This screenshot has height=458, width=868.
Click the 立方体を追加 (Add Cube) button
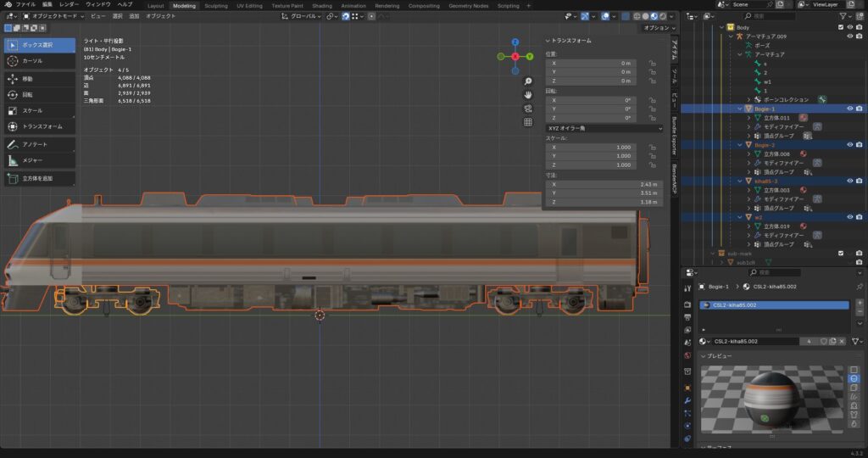pyautogui.click(x=39, y=178)
